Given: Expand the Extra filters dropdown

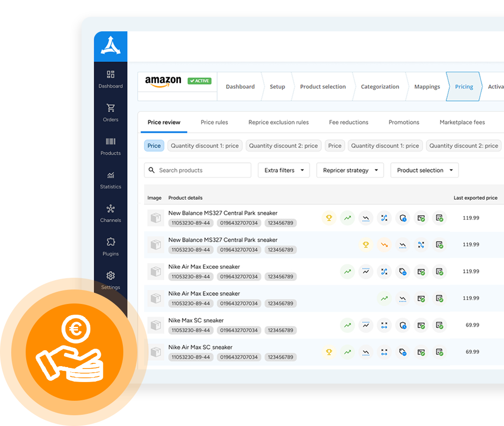Looking at the screenshot, I should click(284, 170).
